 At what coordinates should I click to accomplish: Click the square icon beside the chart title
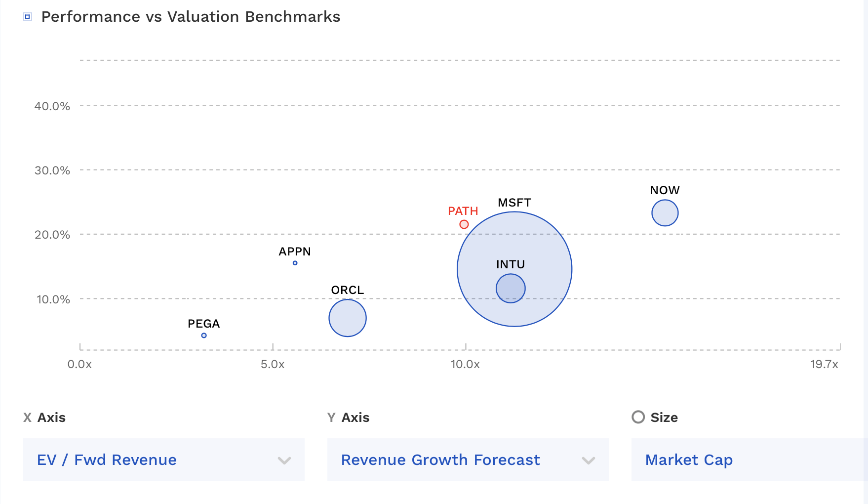[28, 17]
